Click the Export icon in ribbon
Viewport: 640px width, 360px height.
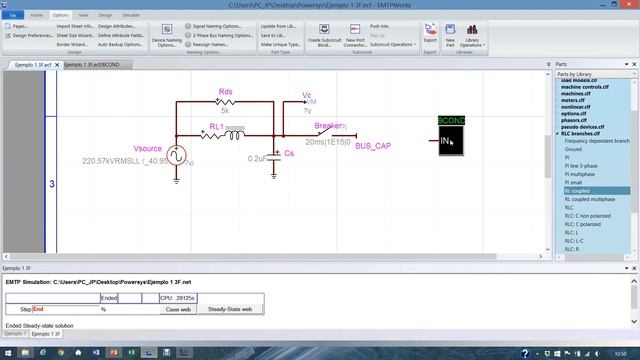[430, 29]
